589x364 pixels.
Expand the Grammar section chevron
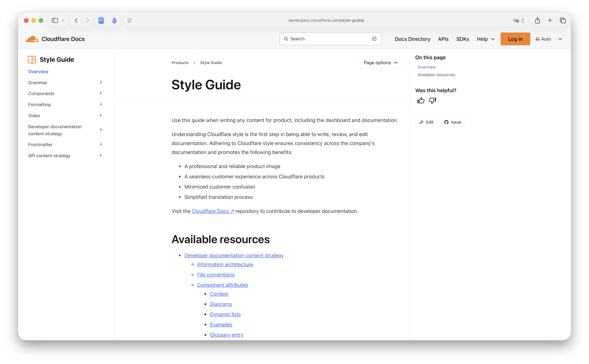point(101,82)
